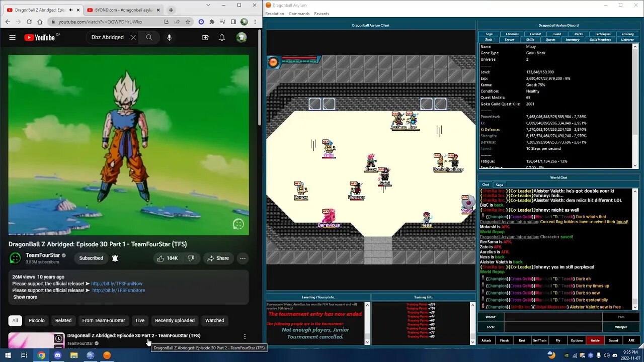Open the bit.ly/TFSFuniNow link

[x=117, y=284]
